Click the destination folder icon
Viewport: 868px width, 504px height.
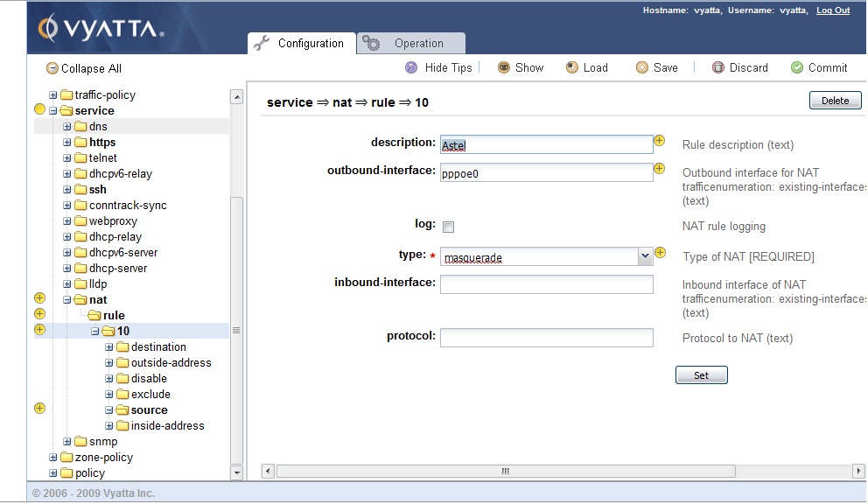(122, 346)
